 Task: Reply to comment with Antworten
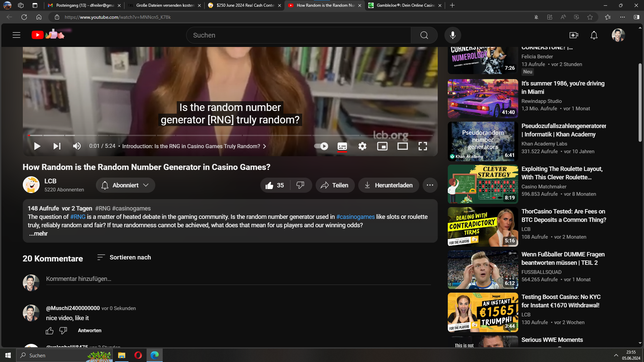[x=90, y=330]
